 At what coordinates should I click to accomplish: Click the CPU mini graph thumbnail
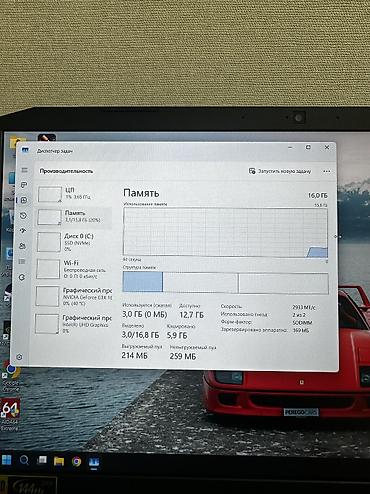(50, 194)
